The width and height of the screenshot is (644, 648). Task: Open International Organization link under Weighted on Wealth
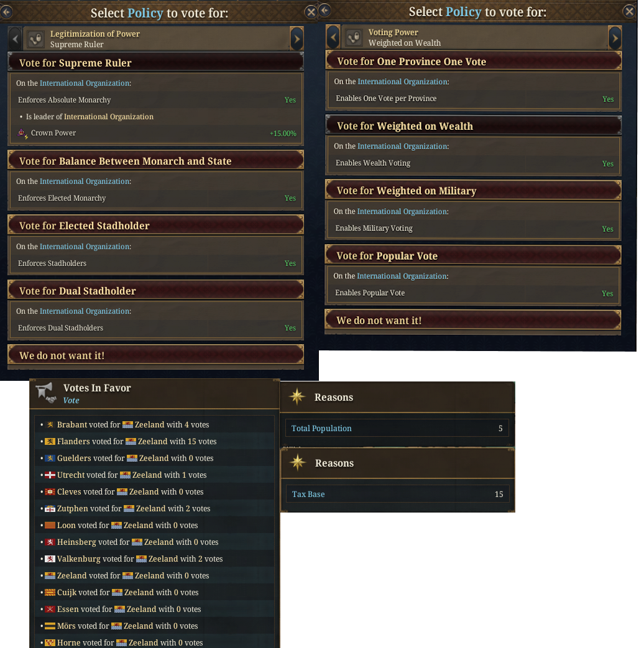tap(402, 146)
